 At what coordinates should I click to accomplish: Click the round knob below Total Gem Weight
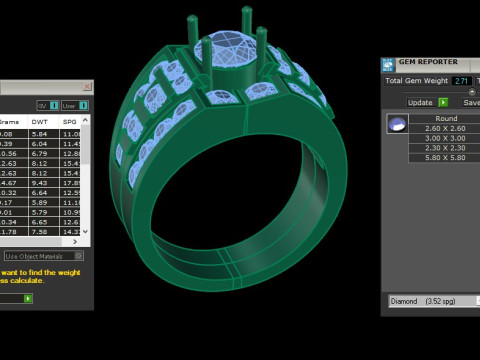pyautogui.click(x=472, y=92)
